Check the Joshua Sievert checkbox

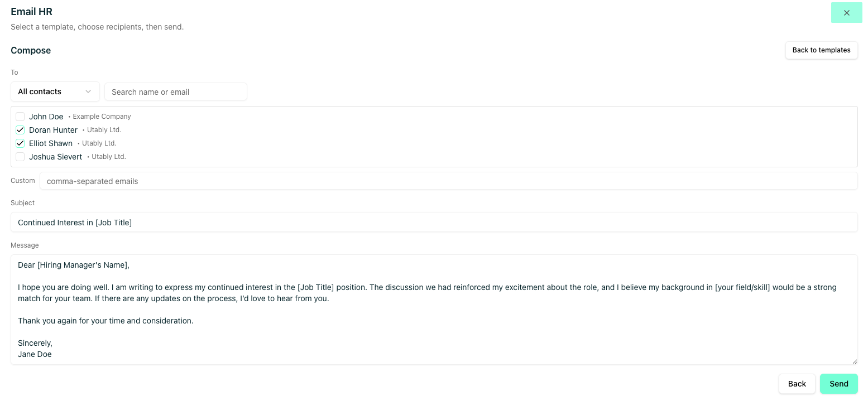[20, 157]
